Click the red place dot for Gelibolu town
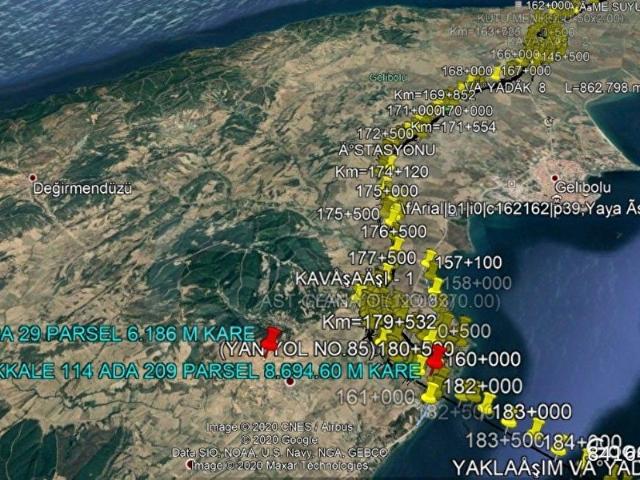The width and height of the screenshot is (640, 480). click(555, 178)
